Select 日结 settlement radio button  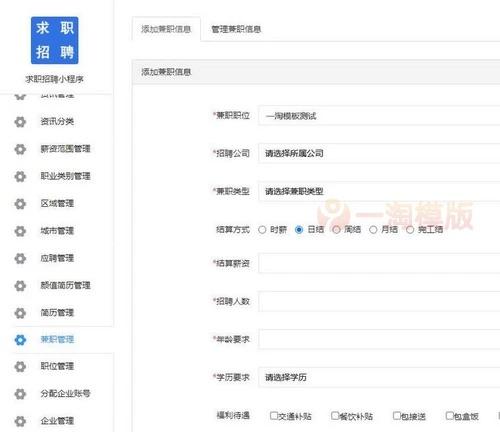299,230
